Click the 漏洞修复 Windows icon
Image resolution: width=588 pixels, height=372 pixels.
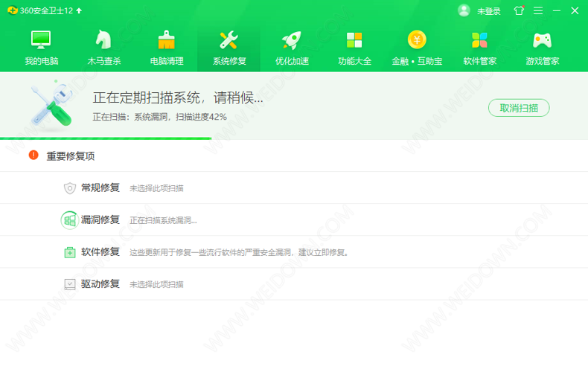coord(70,220)
